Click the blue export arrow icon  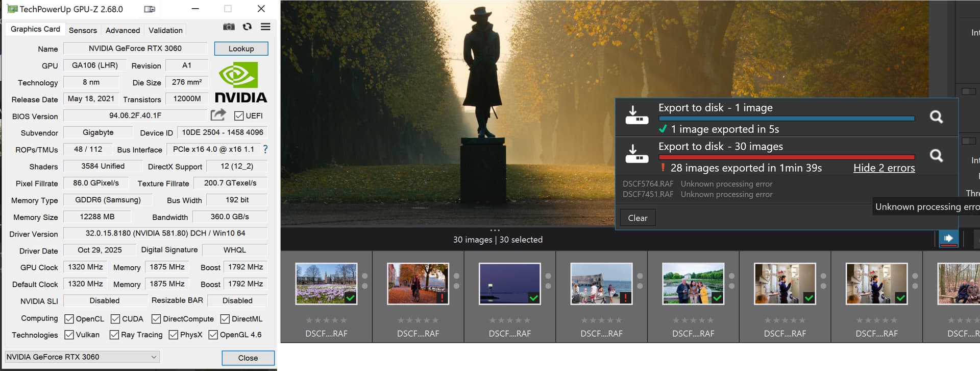pyautogui.click(x=948, y=238)
